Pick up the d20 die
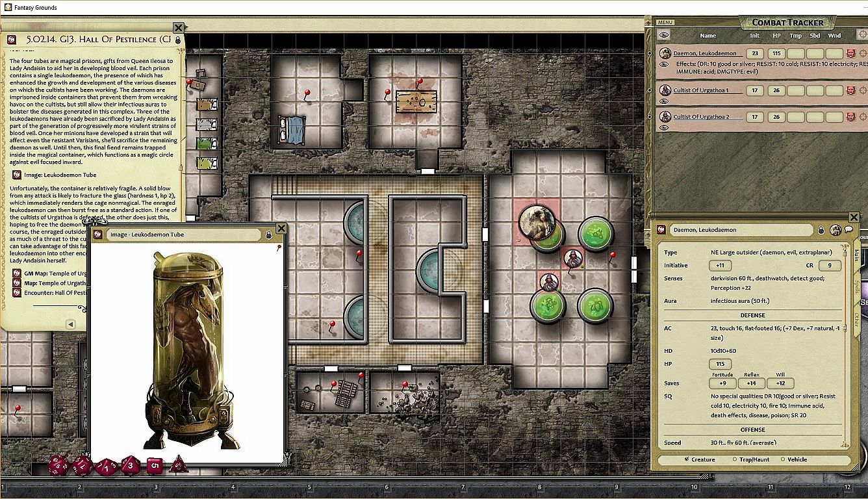 58,465
